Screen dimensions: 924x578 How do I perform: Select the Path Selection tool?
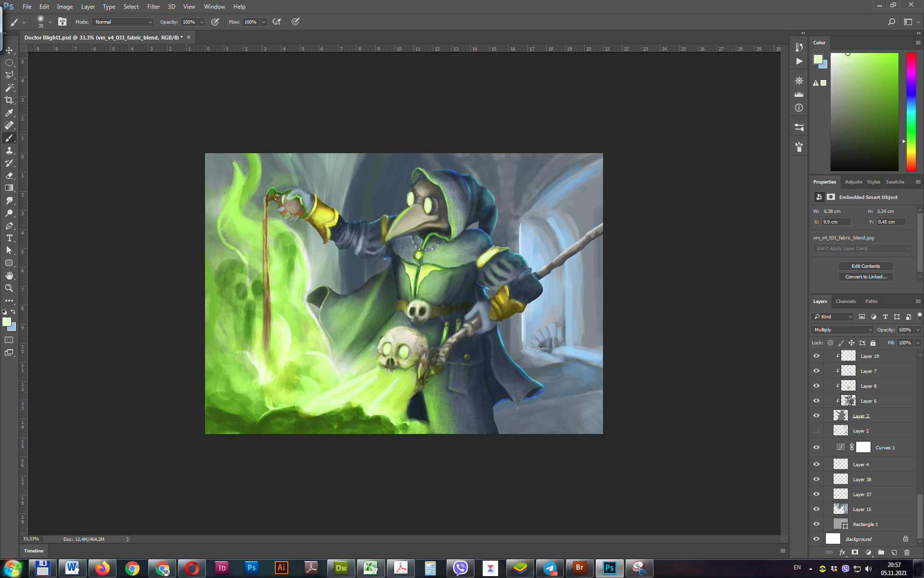click(x=9, y=250)
